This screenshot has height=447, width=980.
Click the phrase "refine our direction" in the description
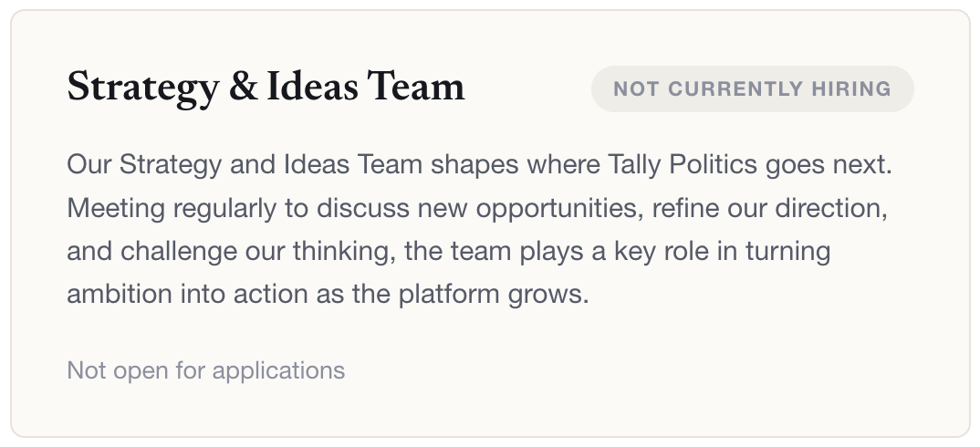coord(770,208)
